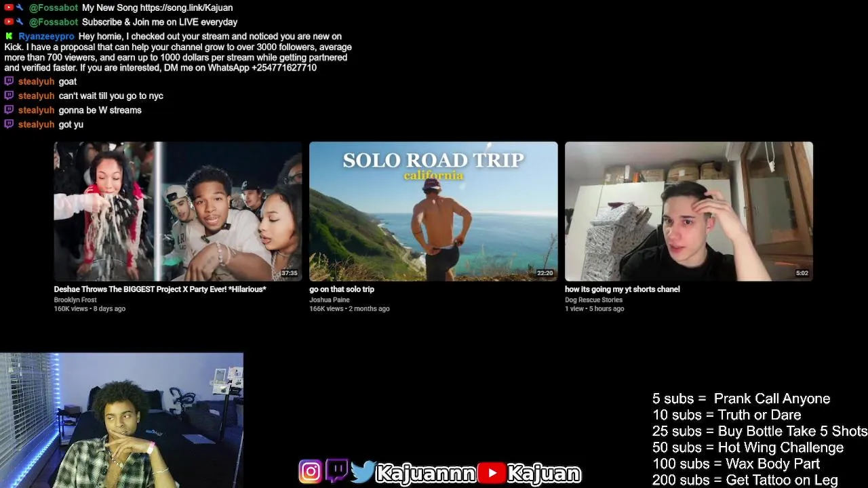Open the Deshae Project X Party video thumbnail

[178, 211]
